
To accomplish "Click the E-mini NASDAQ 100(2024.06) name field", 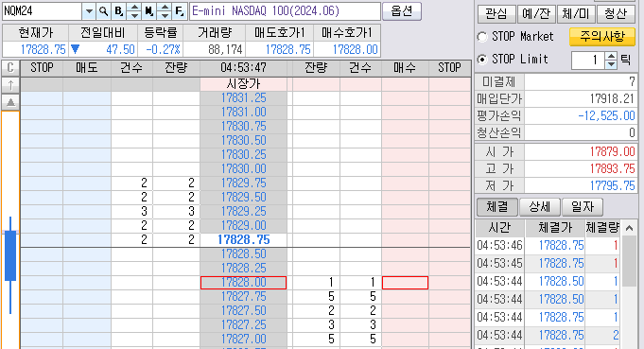I will [x=285, y=11].
